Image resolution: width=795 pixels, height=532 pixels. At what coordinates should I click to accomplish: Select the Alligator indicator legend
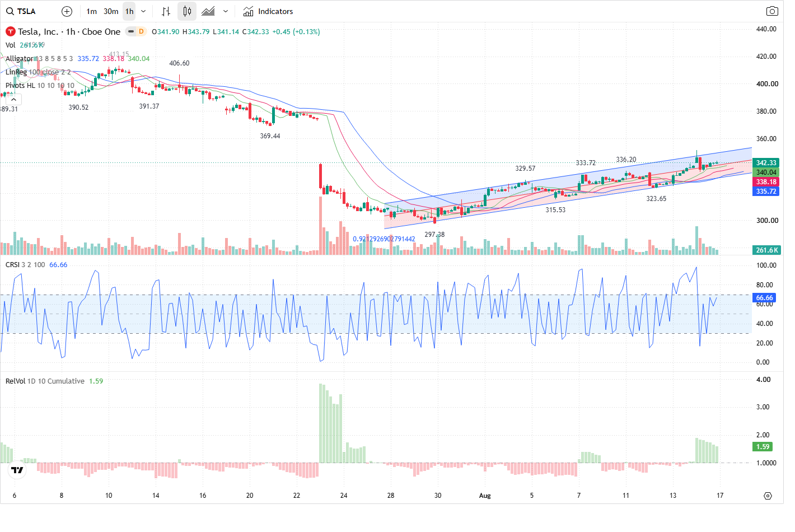[20, 59]
